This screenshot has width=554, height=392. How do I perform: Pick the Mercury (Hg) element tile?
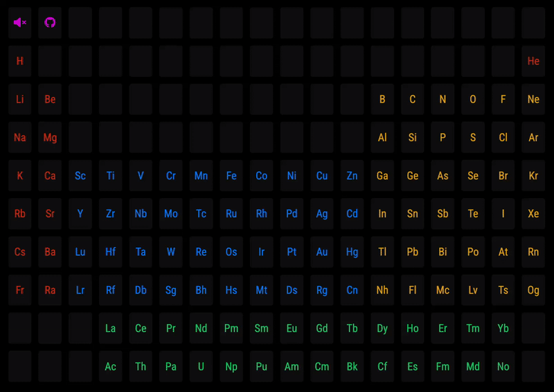pos(352,252)
